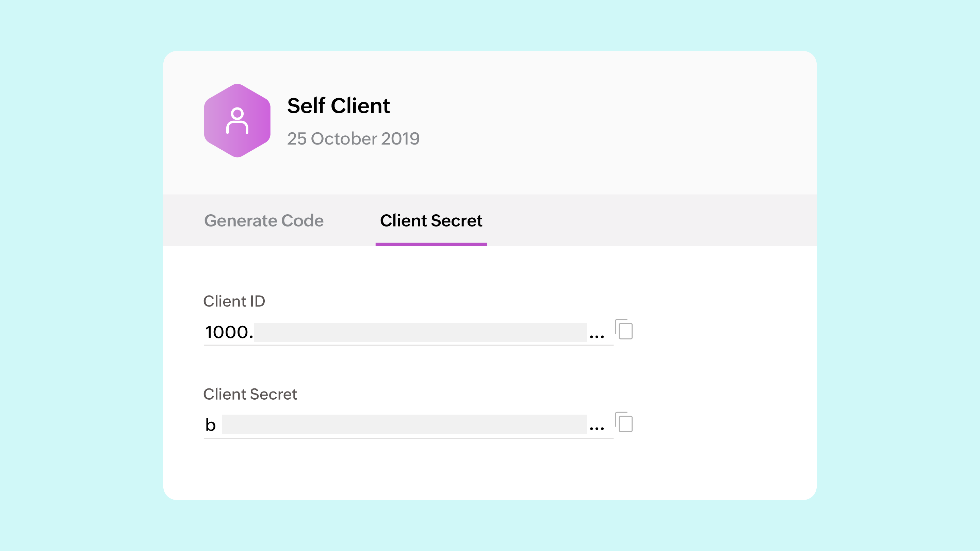This screenshot has width=980, height=551.
Task: Click the purple underline of active tab
Action: point(431,245)
